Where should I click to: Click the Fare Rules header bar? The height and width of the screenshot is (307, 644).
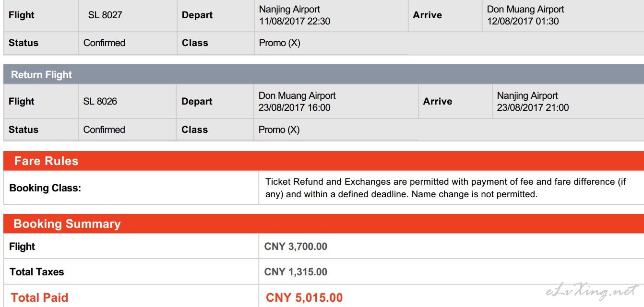click(323, 161)
